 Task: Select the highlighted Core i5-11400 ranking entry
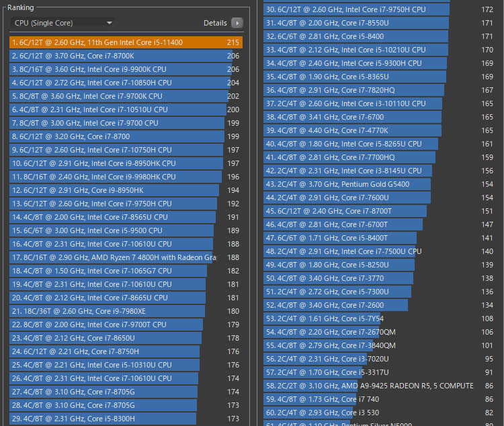(x=126, y=42)
